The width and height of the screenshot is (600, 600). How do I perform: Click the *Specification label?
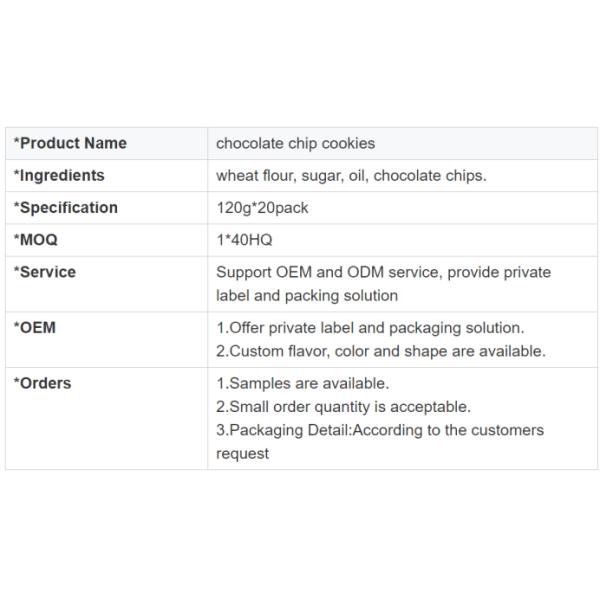tap(66, 207)
